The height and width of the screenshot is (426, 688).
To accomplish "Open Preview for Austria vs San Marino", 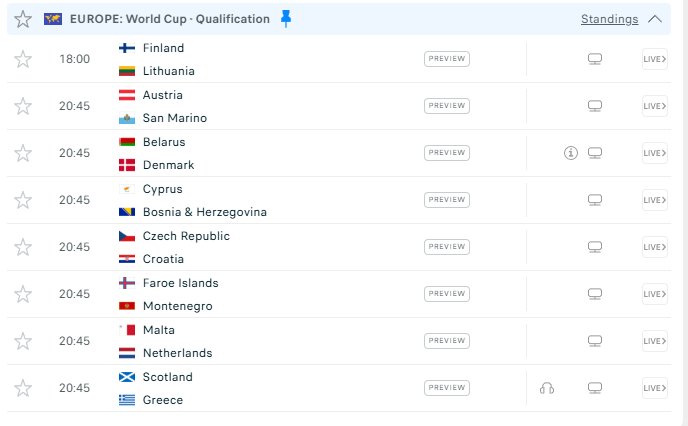I will point(447,106).
